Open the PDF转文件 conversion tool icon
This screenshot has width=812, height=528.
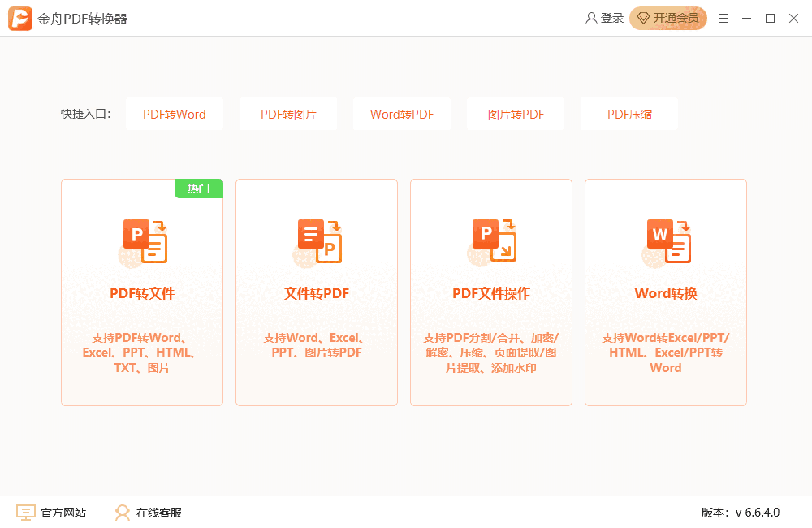pos(145,240)
